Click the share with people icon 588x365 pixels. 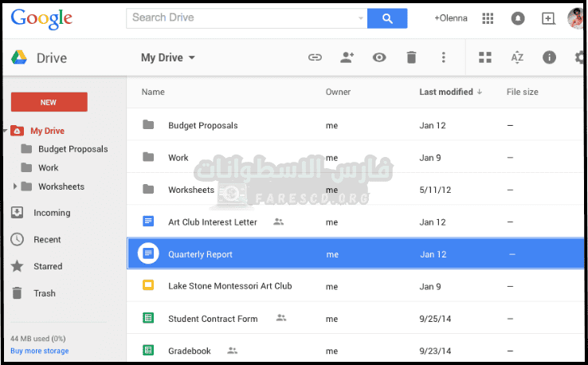tap(347, 57)
